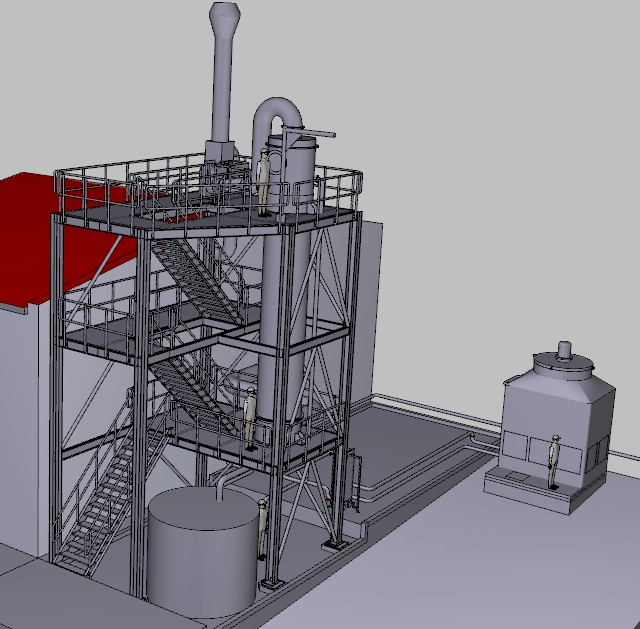Click the fan housing atop the cooling tower

point(563,362)
